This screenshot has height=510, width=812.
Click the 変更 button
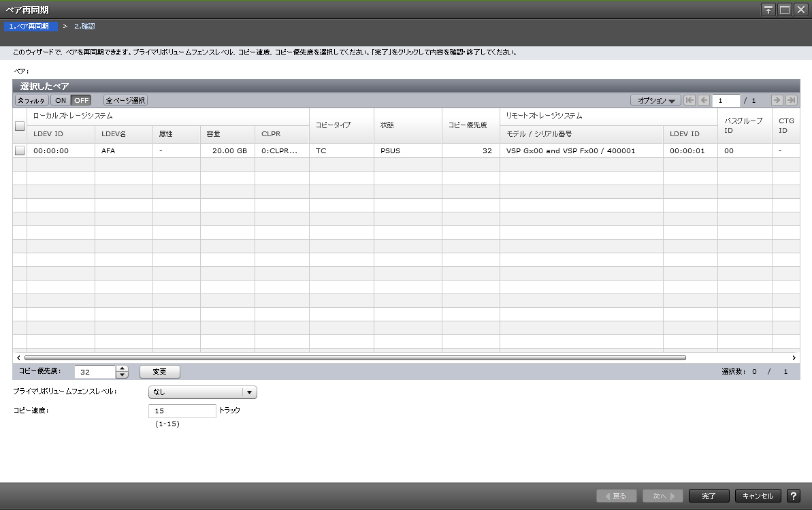pos(159,372)
